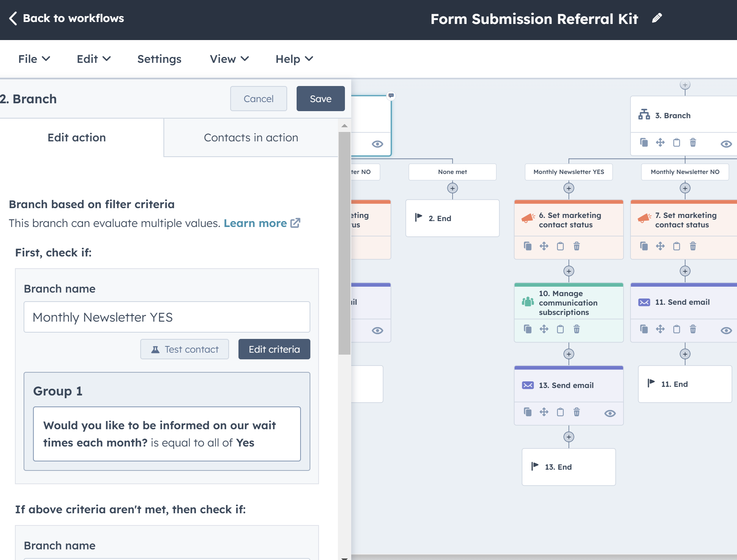Image resolution: width=737 pixels, height=560 pixels.
Task: Preview 13. Send email with its eye icon
Action: click(610, 413)
